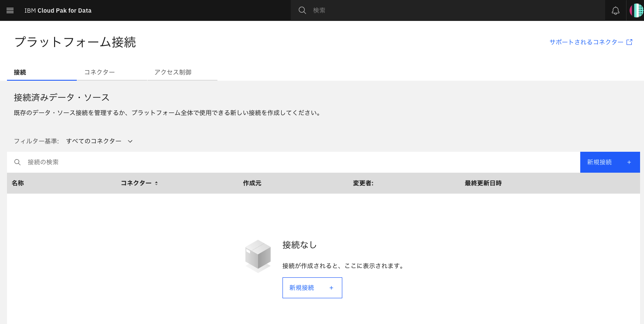Click the external-link icon beside サポートされるコネクター

(x=629, y=42)
